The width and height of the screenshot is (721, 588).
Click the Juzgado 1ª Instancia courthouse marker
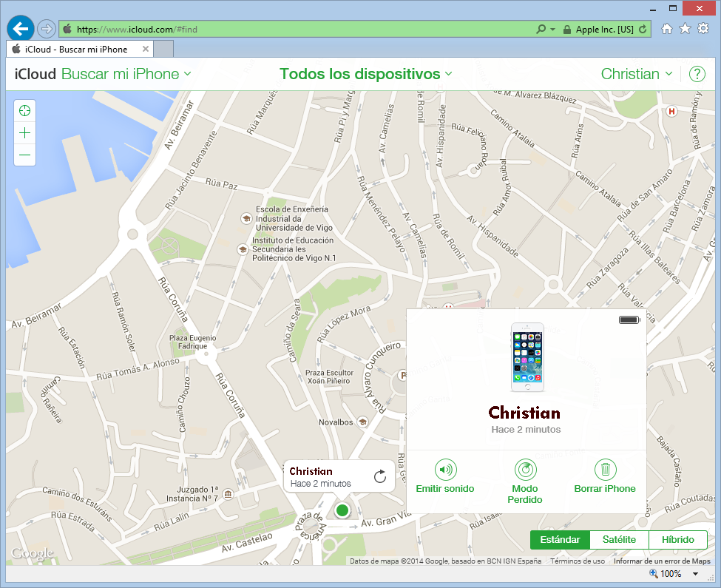(x=228, y=495)
